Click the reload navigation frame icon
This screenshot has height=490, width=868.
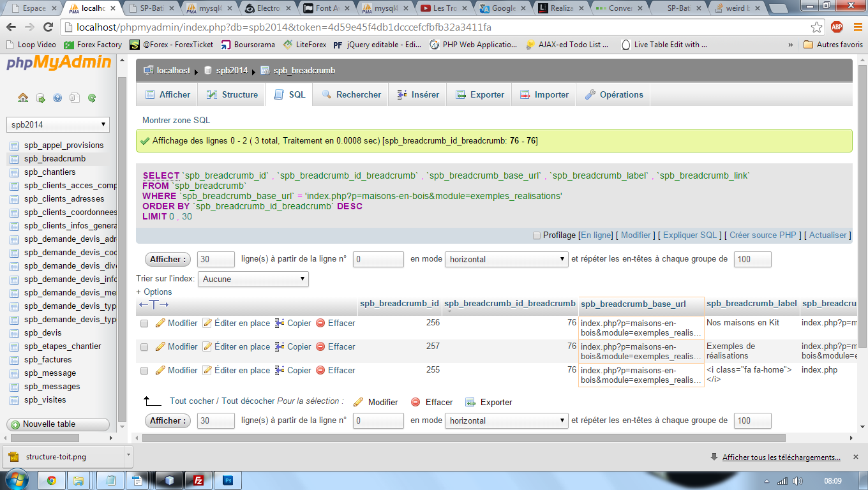(x=92, y=98)
